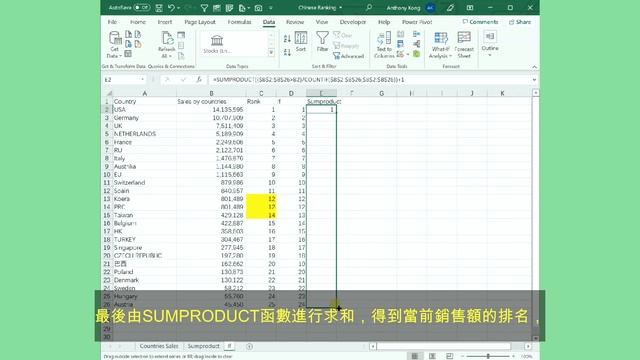Viewport: 640px width, 360px height.
Task: Click the filter funnel icon in quick access toolbar
Action: click(204, 8)
